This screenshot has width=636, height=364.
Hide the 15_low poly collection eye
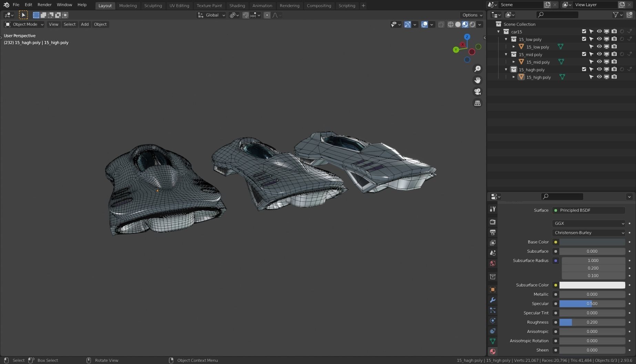599,39
